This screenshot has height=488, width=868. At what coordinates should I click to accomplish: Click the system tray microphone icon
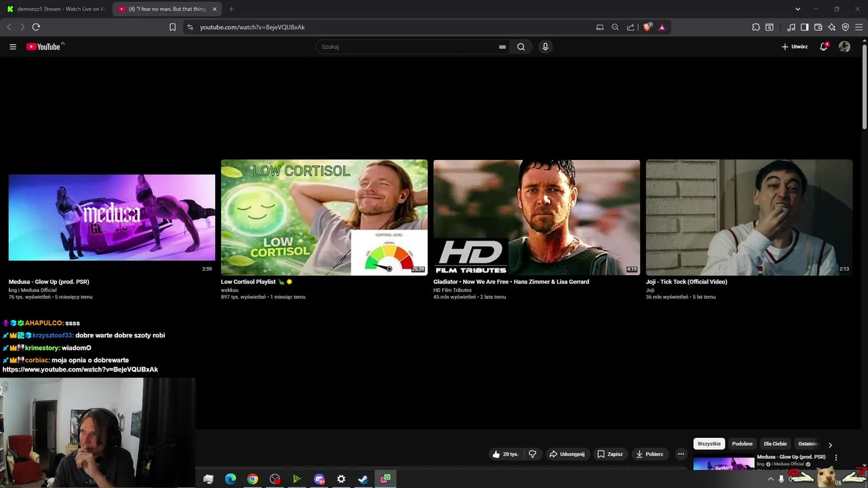[781, 479]
